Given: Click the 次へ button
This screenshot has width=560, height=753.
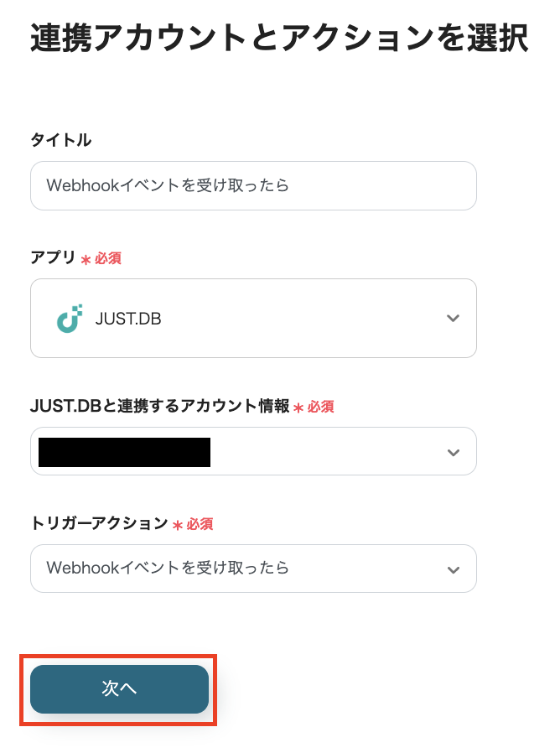Looking at the screenshot, I should click(119, 689).
